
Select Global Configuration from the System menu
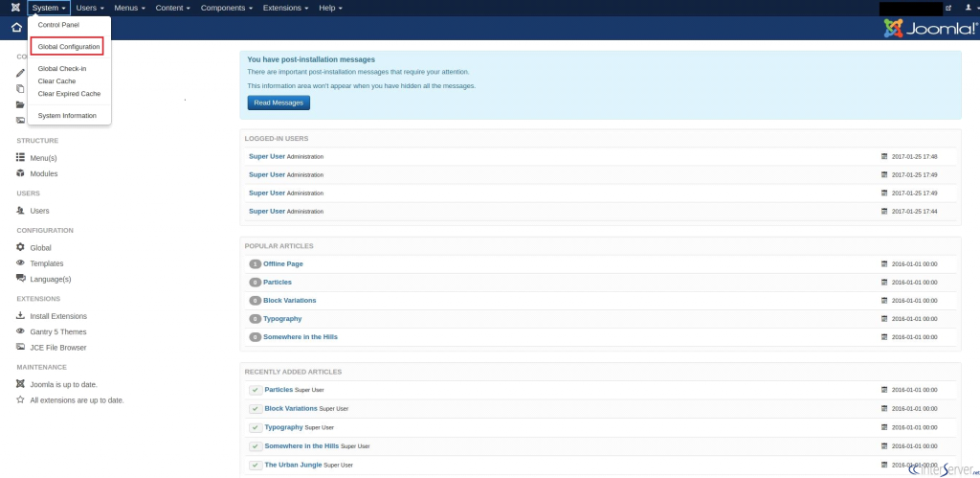tap(69, 47)
